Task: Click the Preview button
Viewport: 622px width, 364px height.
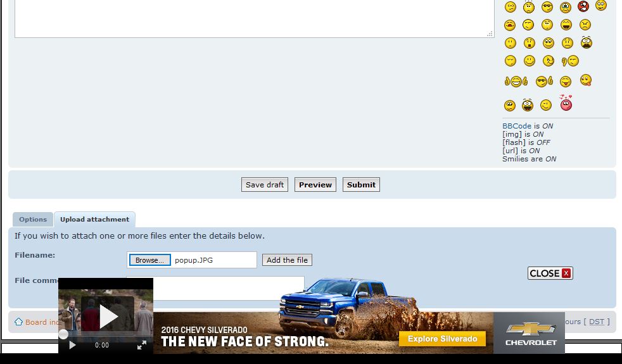Action: [x=315, y=185]
